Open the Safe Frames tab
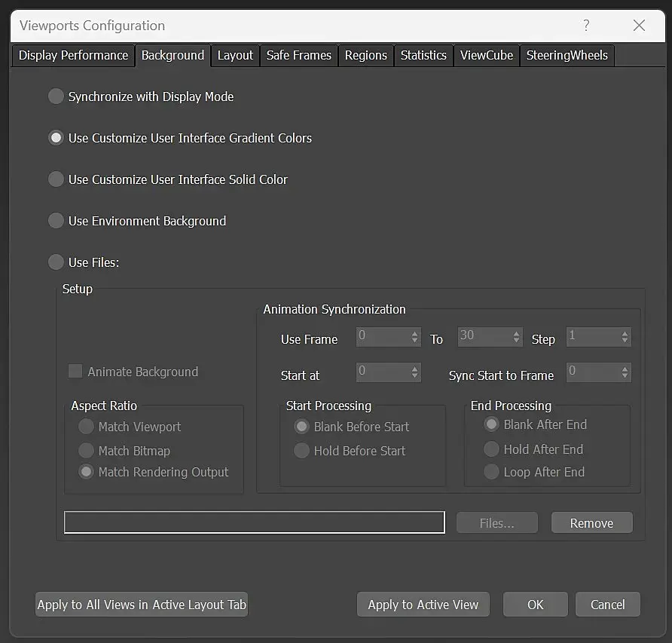 (x=299, y=55)
